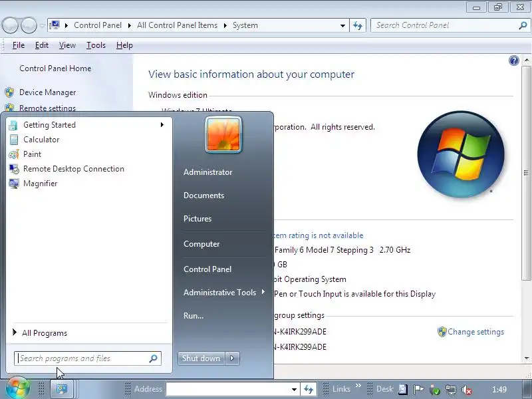Click the Action Center flag tray icon
Image resolution: width=532 pixels, height=399 pixels.
[419, 389]
